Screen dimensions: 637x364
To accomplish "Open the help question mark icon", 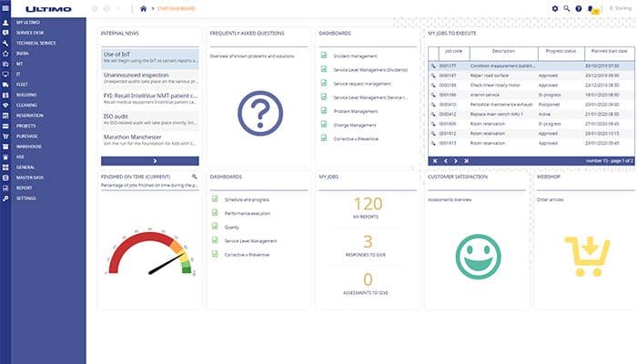I will (579, 8).
